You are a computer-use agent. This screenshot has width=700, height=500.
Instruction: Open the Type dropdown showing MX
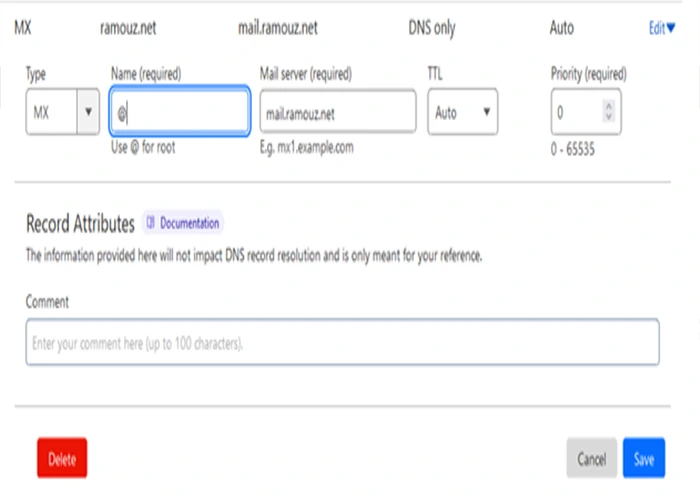point(62,112)
